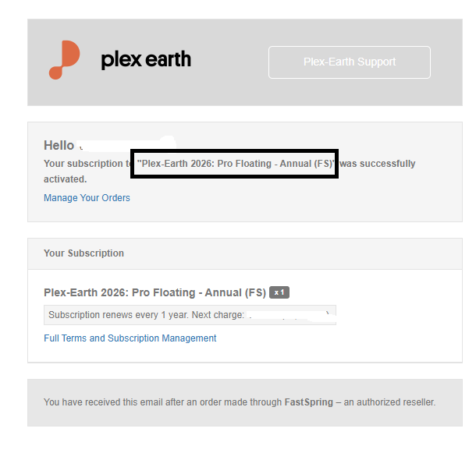
Task: Click the blanked-out next charge date
Action: [290, 316]
